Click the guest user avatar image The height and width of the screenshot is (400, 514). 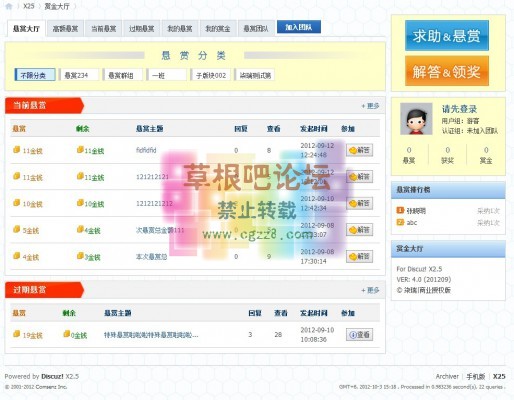tap(416, 119)
